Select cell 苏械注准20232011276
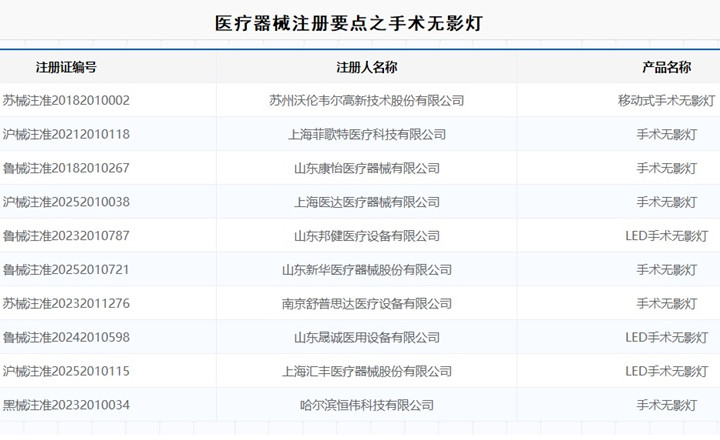720x440 pixels. 66,303
